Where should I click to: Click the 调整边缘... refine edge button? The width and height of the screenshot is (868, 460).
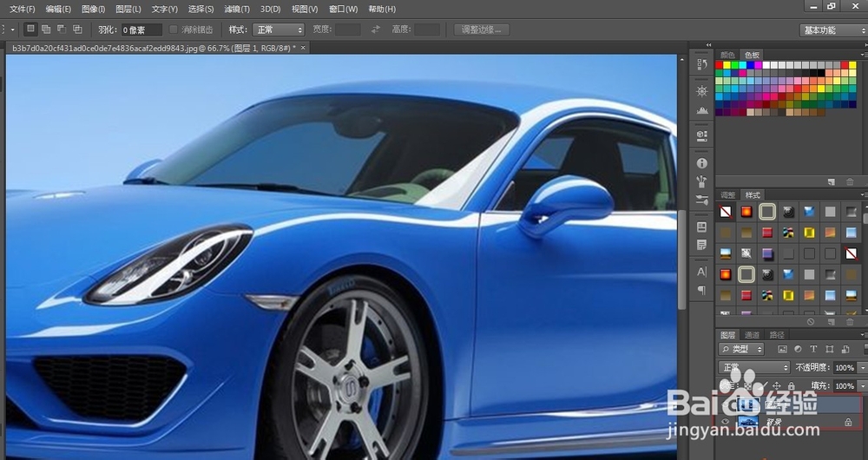point(481,30)
